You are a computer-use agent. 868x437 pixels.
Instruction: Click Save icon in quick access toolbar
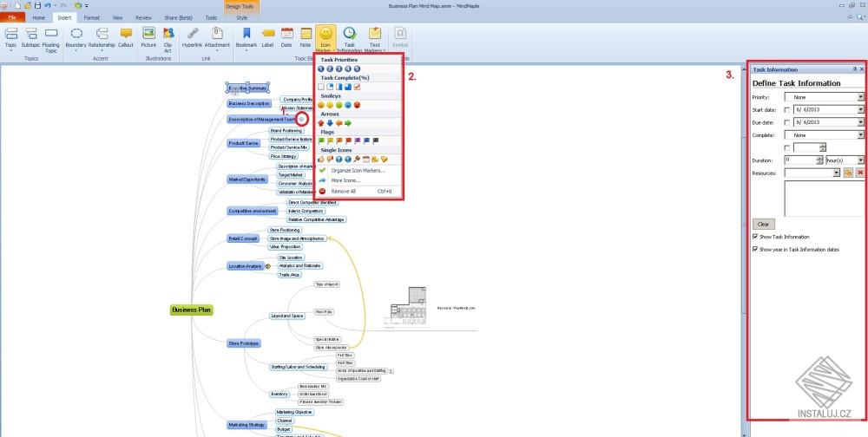[37, 5]
